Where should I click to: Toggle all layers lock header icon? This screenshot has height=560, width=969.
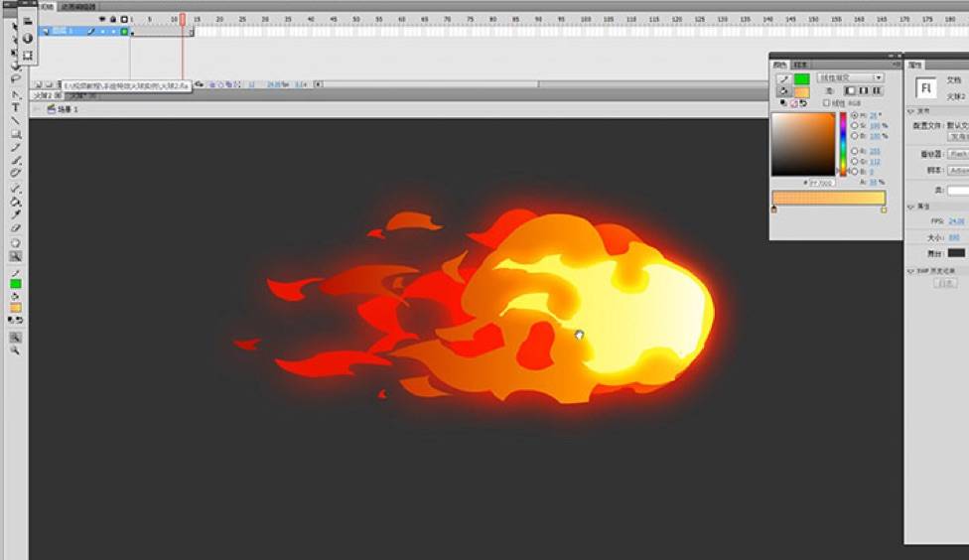point(113,19)
